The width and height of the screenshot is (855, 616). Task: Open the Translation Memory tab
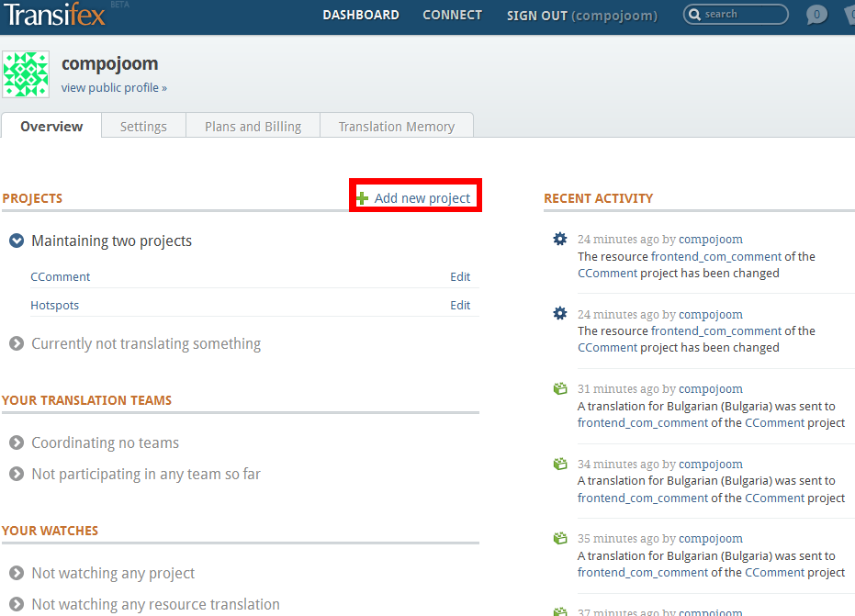[x=397, y=127]
